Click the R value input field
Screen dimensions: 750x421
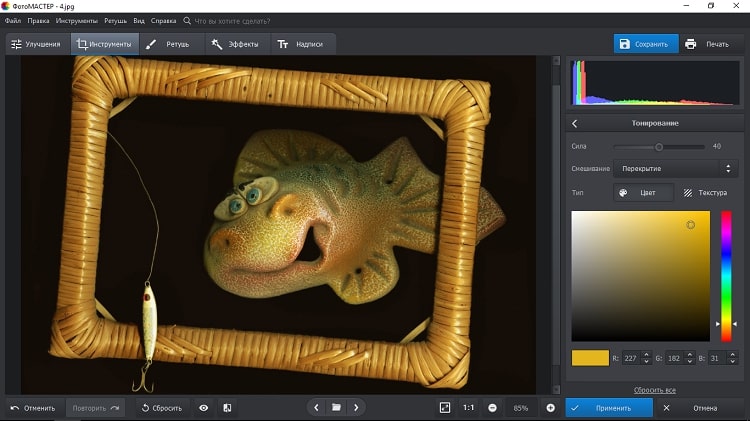(x=633, y=357)
